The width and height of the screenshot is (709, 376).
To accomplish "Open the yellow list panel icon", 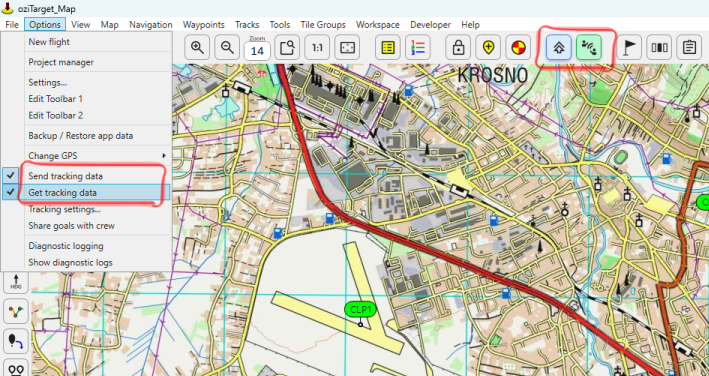I will coord(388,47).
